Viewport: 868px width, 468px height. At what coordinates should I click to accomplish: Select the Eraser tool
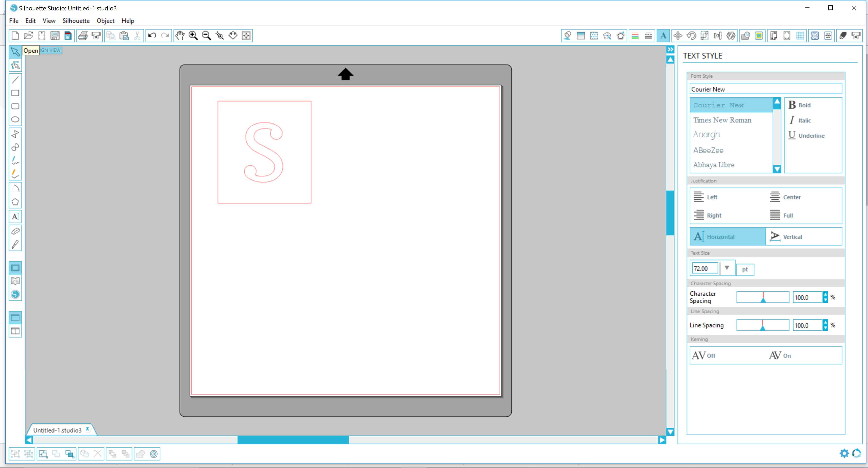(x=15, y=231)
